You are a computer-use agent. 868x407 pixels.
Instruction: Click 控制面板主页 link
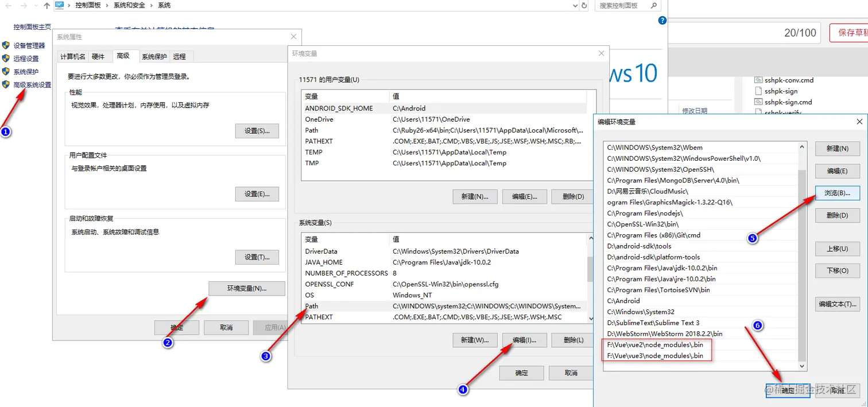point(32,26)
